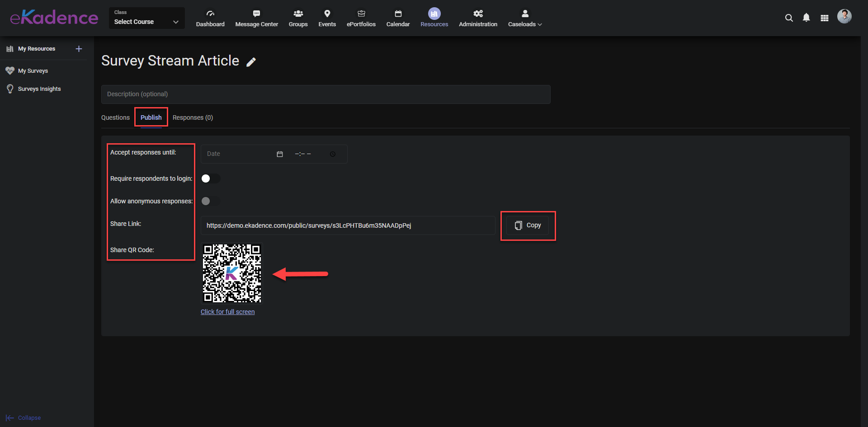Open Message Center
Viewport: 868px width, 427px height.
(x=256, y=19)
